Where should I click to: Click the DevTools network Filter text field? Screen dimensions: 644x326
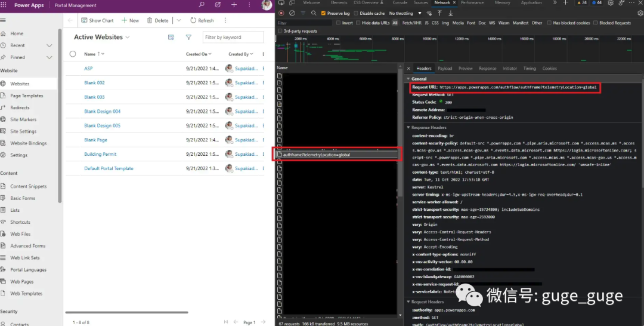point(304,23)
